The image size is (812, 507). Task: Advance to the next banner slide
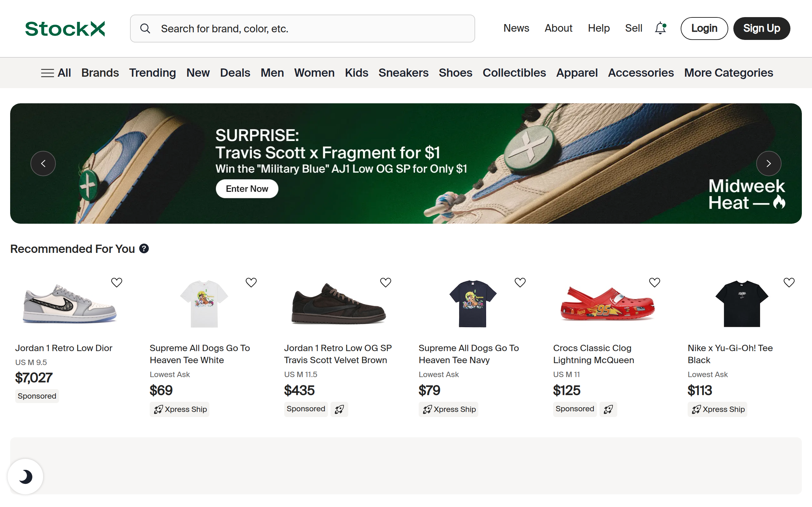[x=768, y=164]
